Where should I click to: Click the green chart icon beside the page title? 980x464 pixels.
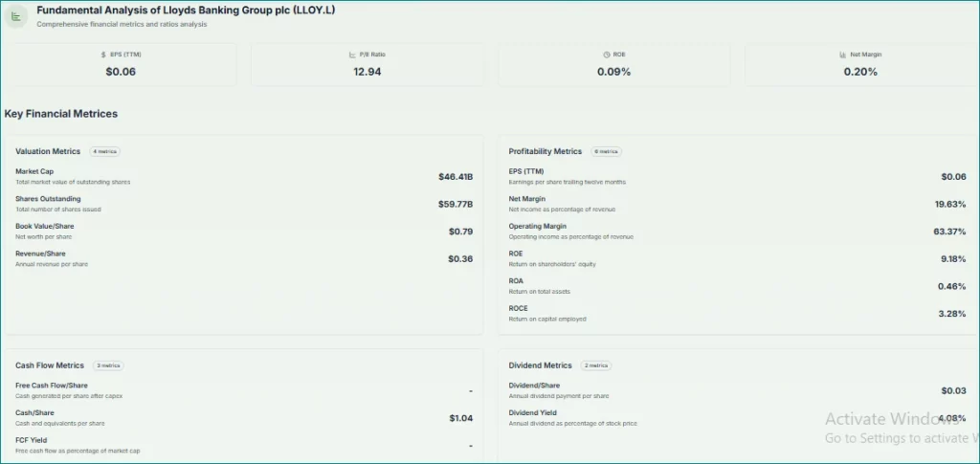[x=16, y=16]
